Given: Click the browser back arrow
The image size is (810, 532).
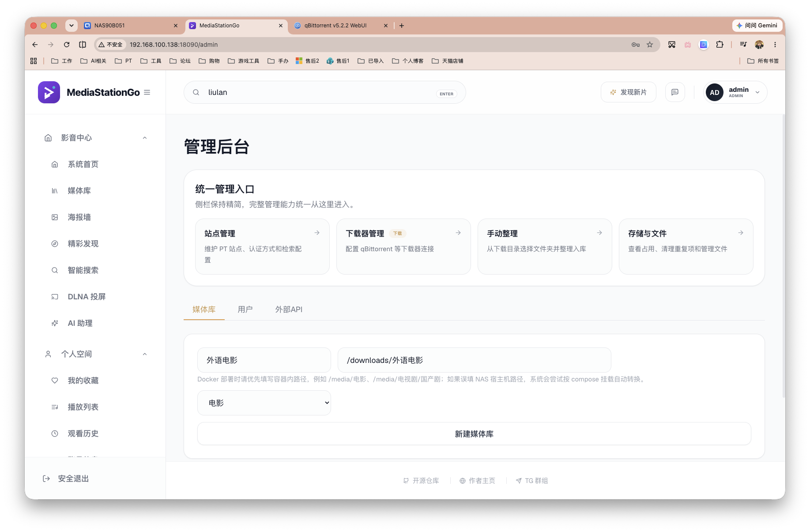Looking at the screenshot, I should (x=35, y=45).
